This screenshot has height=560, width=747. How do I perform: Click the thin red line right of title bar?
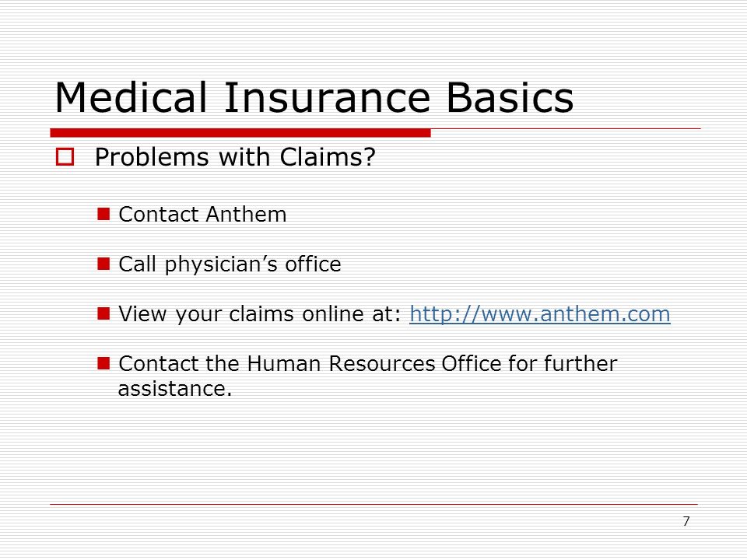click(566, 128)
